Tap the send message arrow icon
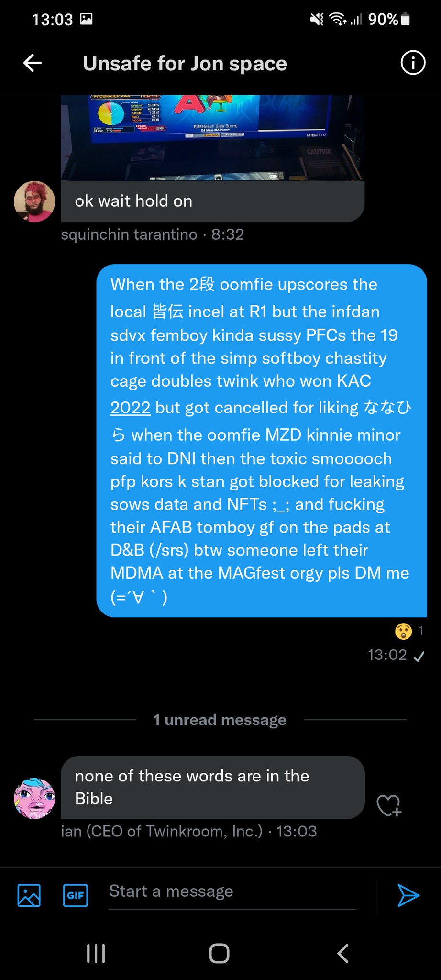The image size is (441, 980). (408, 895)
